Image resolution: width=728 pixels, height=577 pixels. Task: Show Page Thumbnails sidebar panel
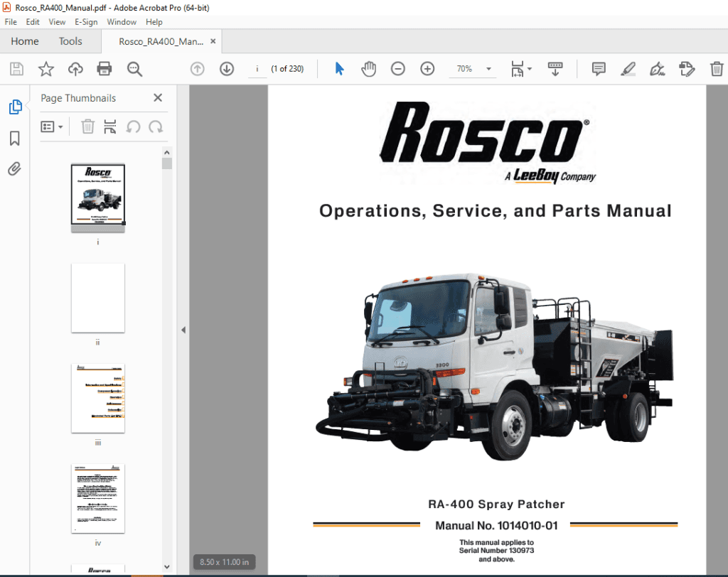pos(16,107)
